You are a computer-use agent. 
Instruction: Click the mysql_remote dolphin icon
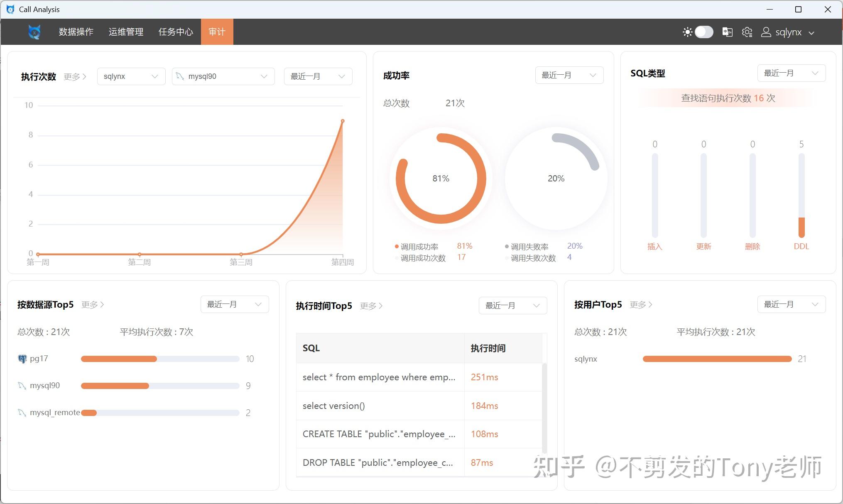(22, 413)
